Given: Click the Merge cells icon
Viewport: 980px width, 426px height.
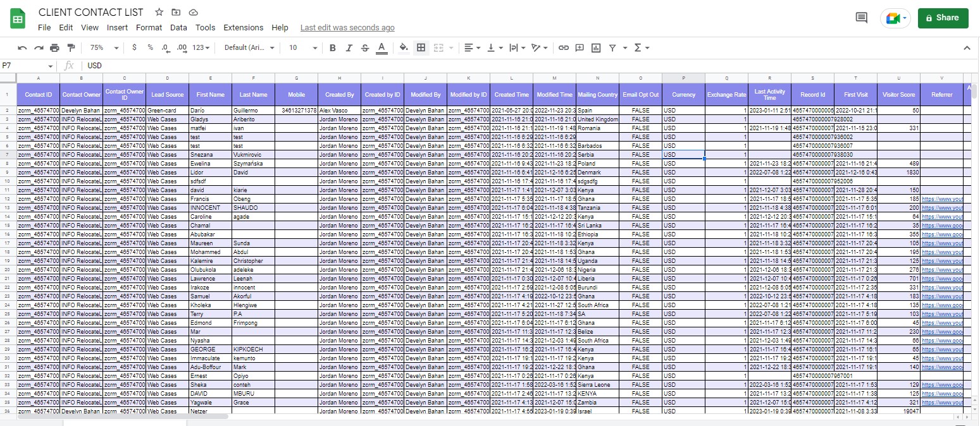Looking at the screenshot, I should click(438, 48).
